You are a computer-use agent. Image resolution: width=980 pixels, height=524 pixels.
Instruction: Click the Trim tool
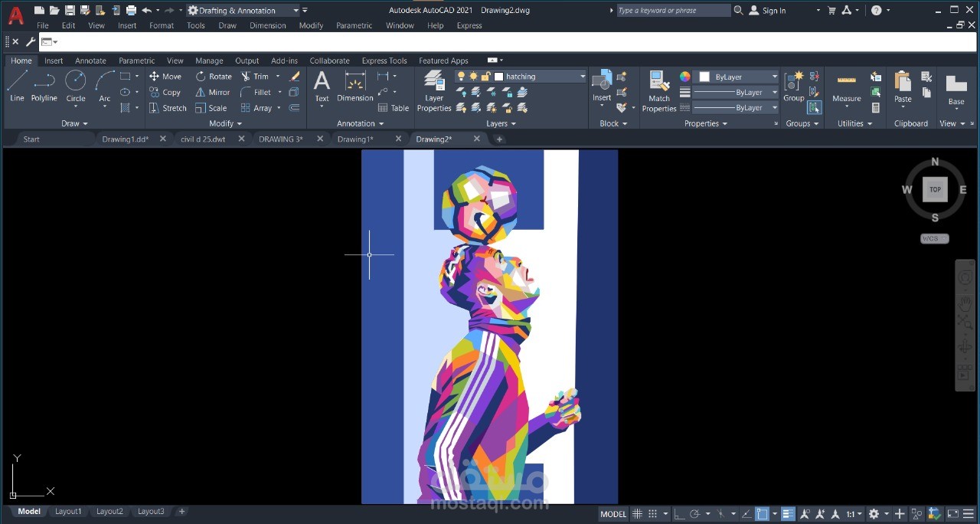[255, 77]
